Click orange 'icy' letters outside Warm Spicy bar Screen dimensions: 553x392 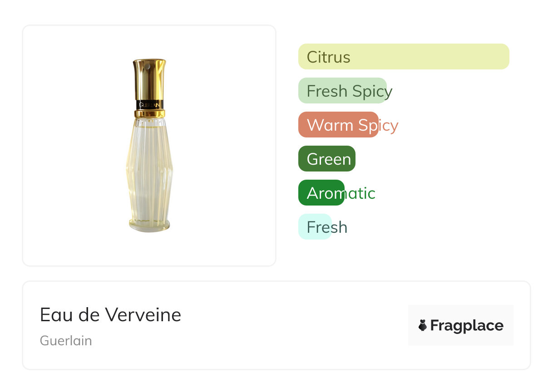click(389, 125)
